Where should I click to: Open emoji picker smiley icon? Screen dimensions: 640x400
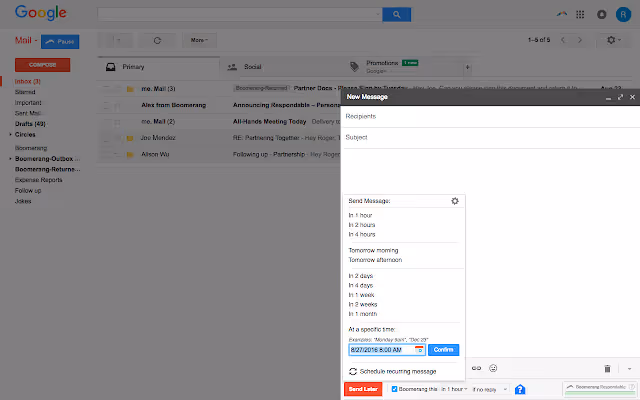pyautogui.click(x=493, y=368)
